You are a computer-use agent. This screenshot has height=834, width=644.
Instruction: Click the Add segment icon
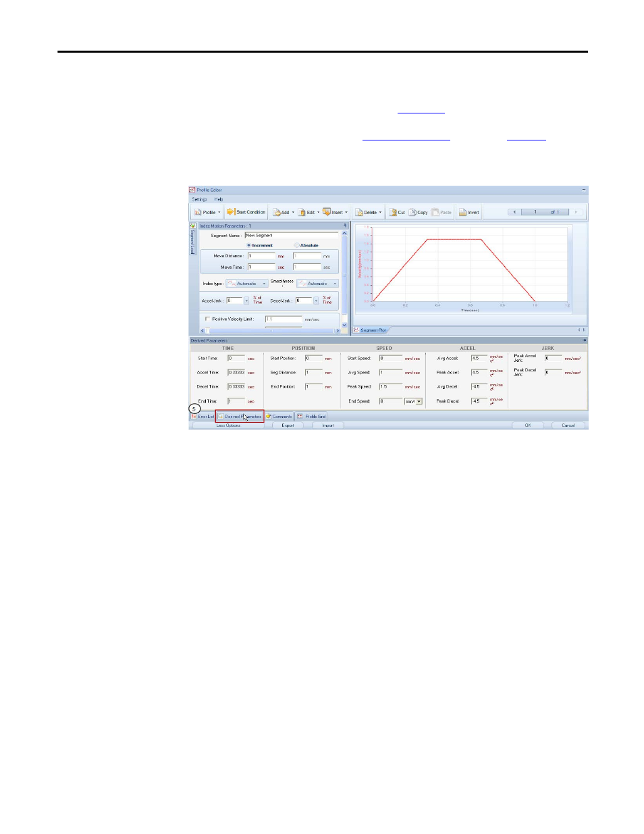point(277,212)
